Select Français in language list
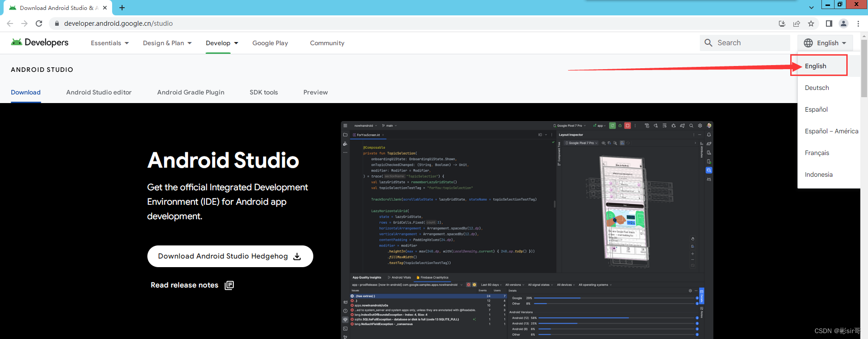This screenshot has height=339, width=868. [829, 153]
